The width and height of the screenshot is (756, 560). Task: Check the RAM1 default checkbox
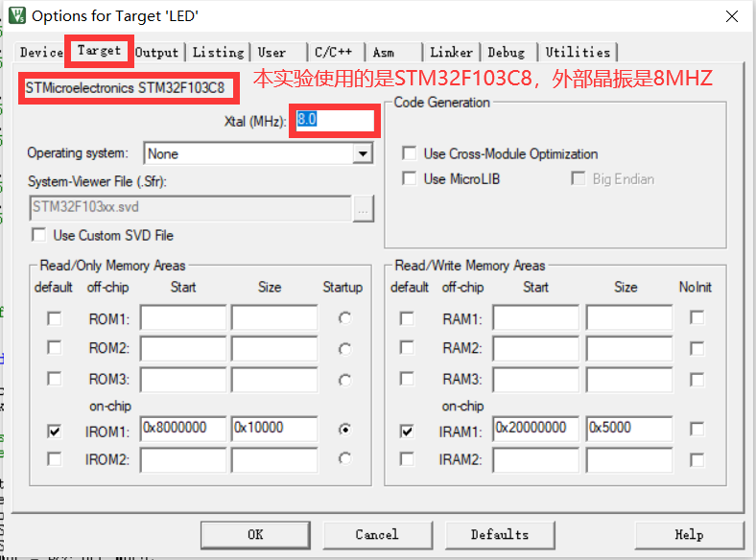pos(407,318)
